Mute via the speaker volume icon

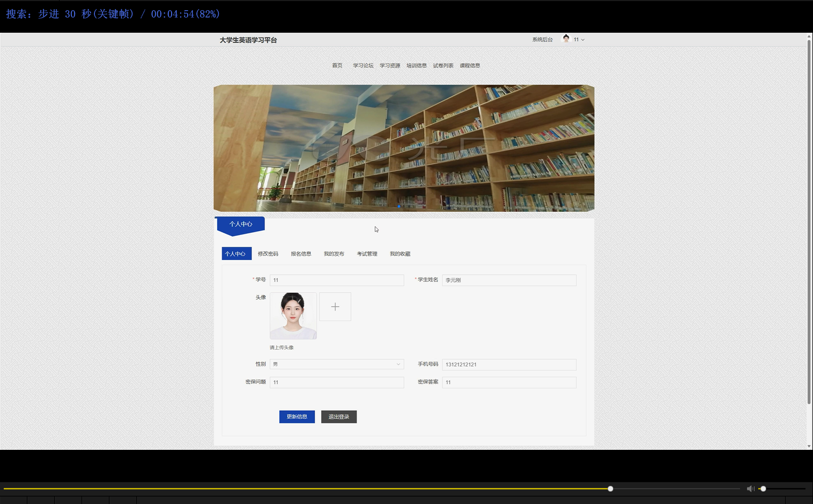[750, 488]
